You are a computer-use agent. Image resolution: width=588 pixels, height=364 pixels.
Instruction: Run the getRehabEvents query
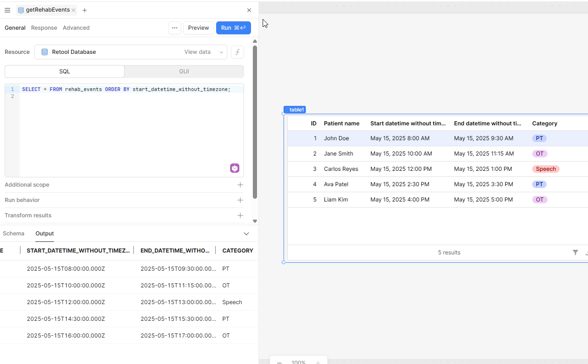pyautogui.click(x=233, y=28)
